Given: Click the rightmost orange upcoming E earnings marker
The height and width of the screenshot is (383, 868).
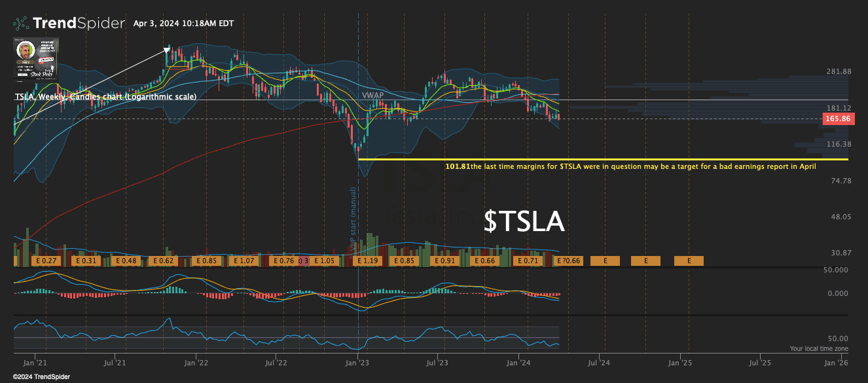Looking at the screenshot, I should pos(689,261).
